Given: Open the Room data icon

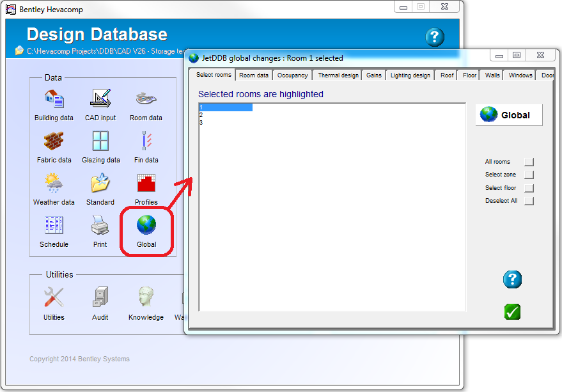Looking at the screenshot, I should [146, 99].
